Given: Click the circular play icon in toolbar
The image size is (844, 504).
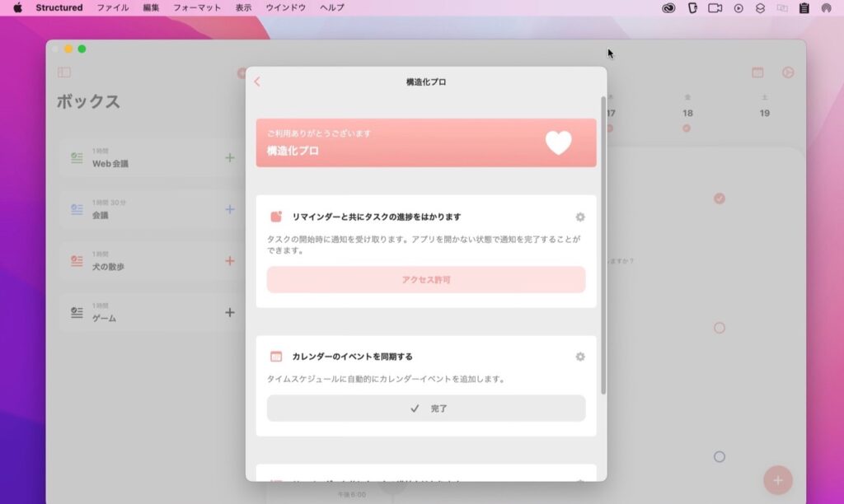Looking at the screenshot, I should pos(788,72).
